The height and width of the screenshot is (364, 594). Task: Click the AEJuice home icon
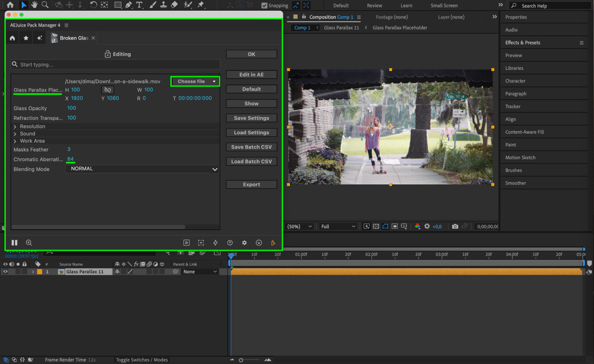coord(12,38)
